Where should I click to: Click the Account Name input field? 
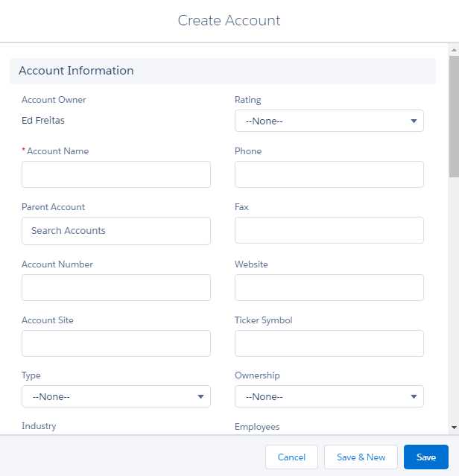[x=116, y=174]
